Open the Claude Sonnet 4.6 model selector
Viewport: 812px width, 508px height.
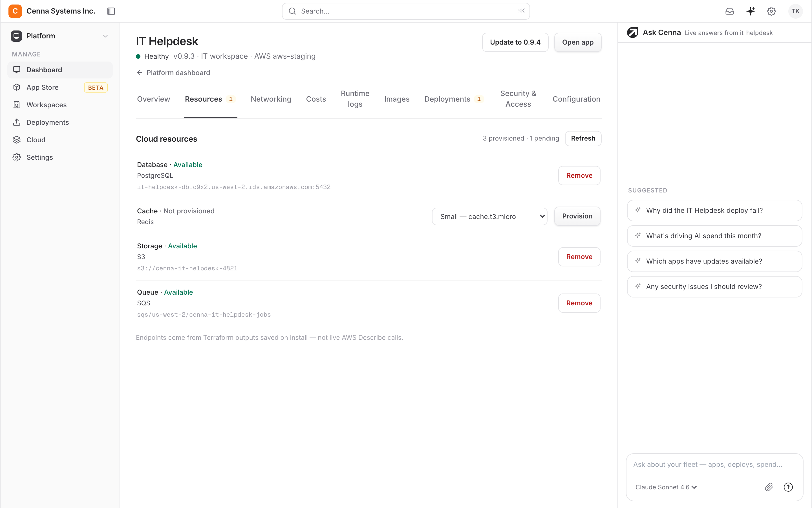click(666, 487)
